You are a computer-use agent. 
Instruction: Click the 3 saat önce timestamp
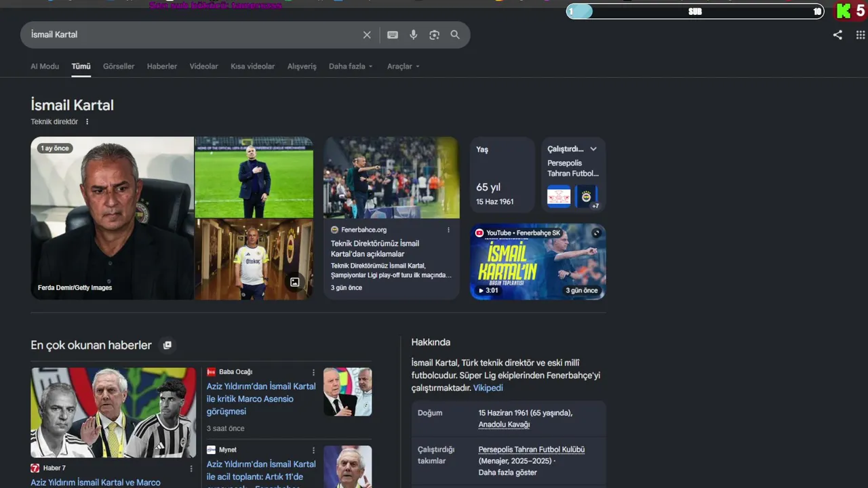pos(226,428)
